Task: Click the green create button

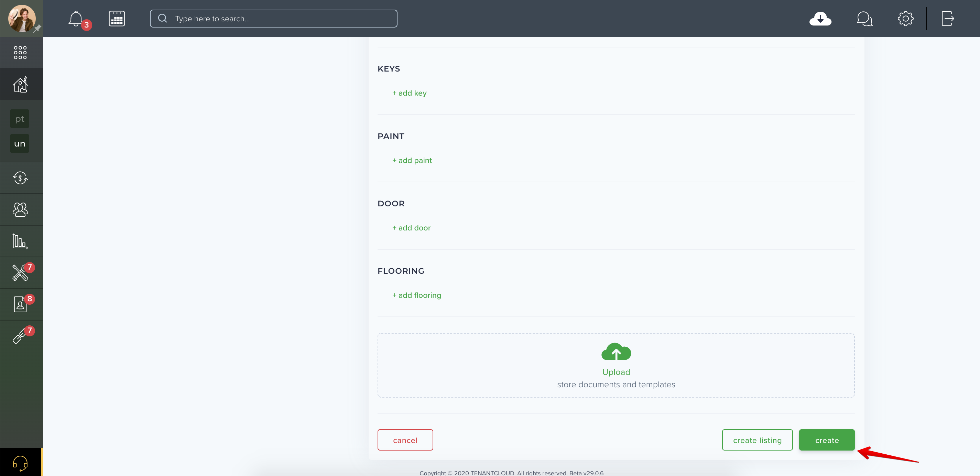Action: tap(827, 440)
